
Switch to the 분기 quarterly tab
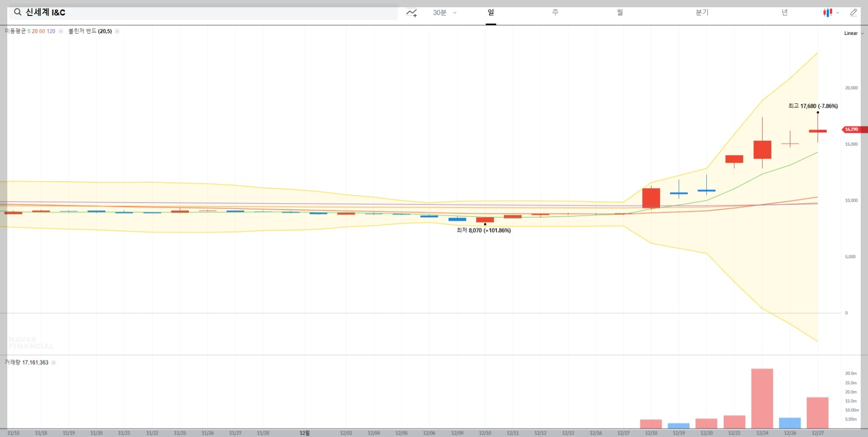[702, 13]
